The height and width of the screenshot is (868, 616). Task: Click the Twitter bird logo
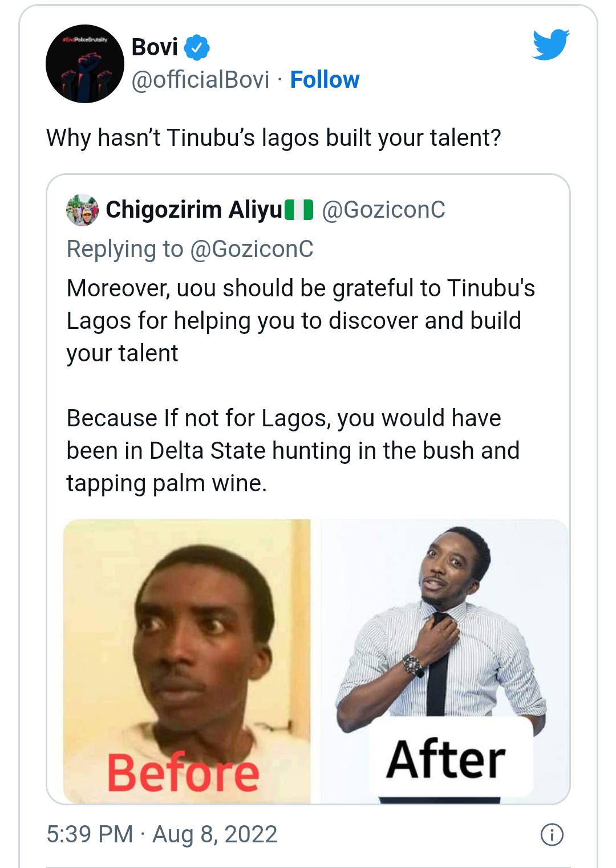551,44
